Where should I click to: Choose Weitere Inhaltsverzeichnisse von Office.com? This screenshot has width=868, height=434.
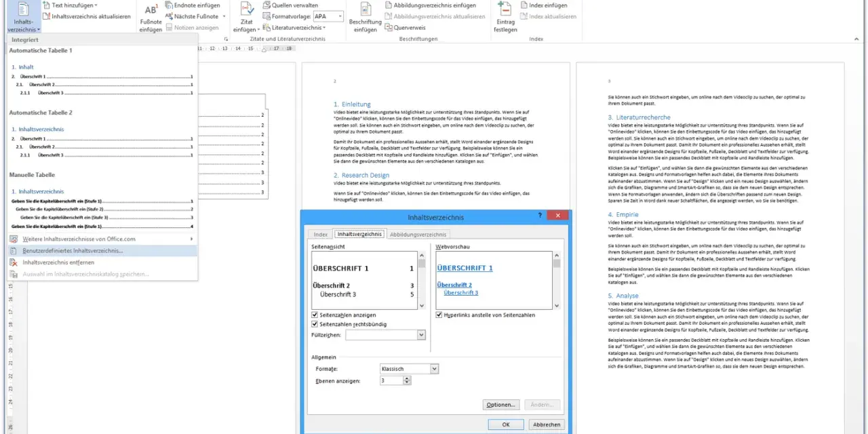pyautogui.click(x=102, y=239)
